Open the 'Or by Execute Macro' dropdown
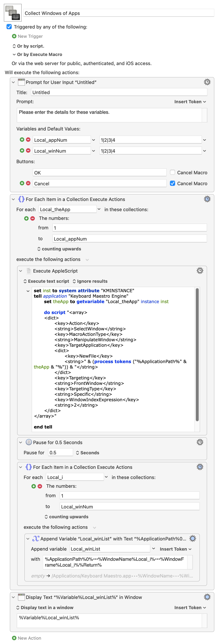The height and width of the screenshot is (644, 218). click(37, 55)
